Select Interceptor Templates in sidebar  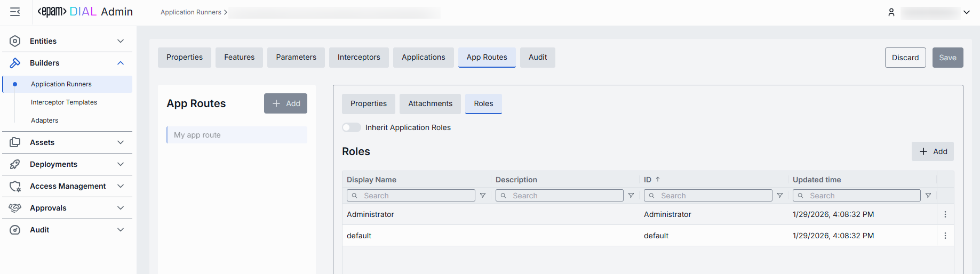(x=64, y=102)
